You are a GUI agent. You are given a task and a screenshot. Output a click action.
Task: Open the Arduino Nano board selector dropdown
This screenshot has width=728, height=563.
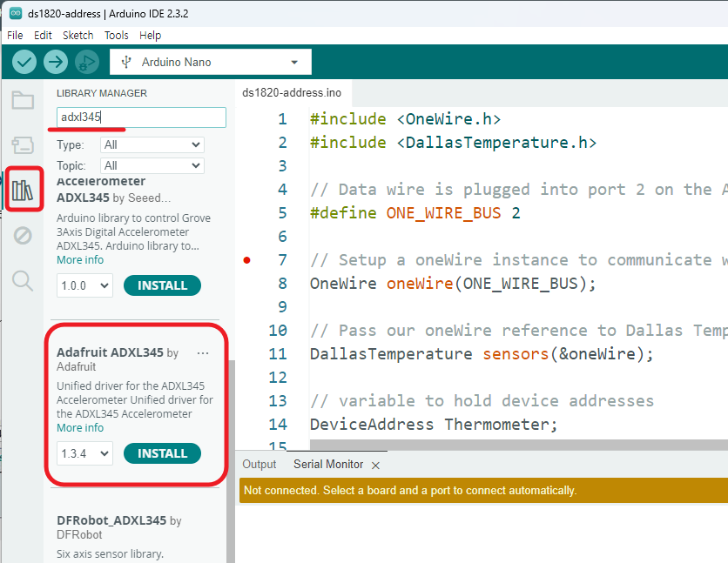tap(211, 62)
